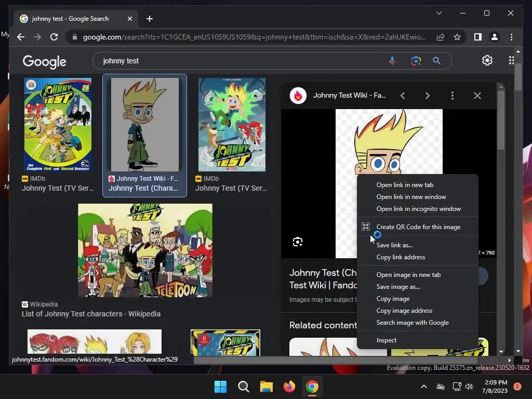Open the Chrome three-dot menu
The image size is (532, 399).
tap(511, 37)
